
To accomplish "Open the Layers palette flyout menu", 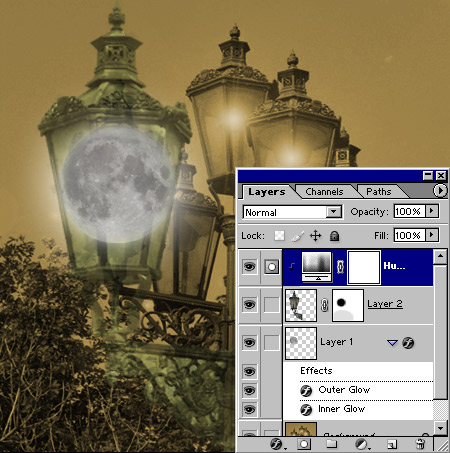I will pos(440,191).
